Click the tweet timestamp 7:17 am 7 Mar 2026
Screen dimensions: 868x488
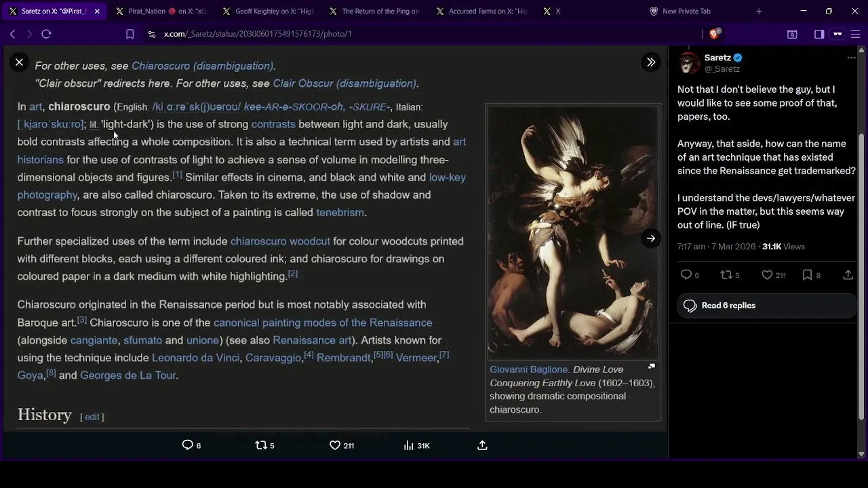coord(717,247)
